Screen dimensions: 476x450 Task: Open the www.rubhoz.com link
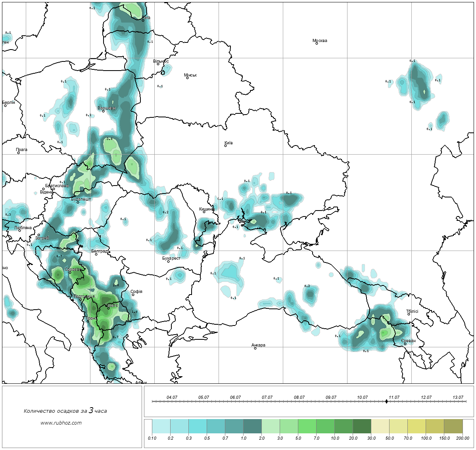61,423
